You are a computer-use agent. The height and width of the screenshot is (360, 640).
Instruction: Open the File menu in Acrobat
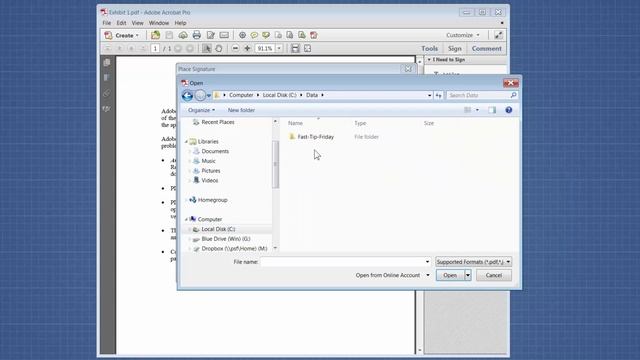[x=107, y=23]
